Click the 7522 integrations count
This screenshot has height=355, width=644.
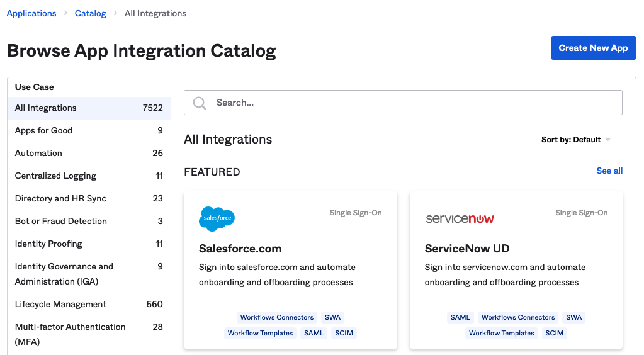[x=153, y=108]
